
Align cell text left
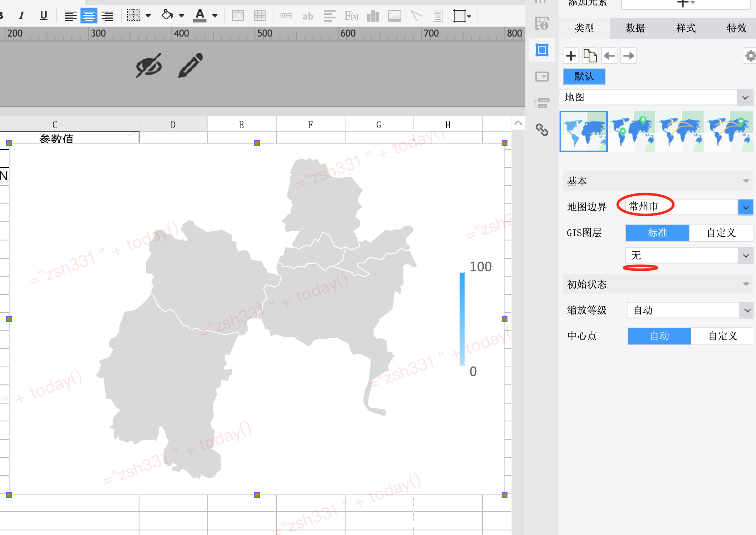[x=70, y=16]
